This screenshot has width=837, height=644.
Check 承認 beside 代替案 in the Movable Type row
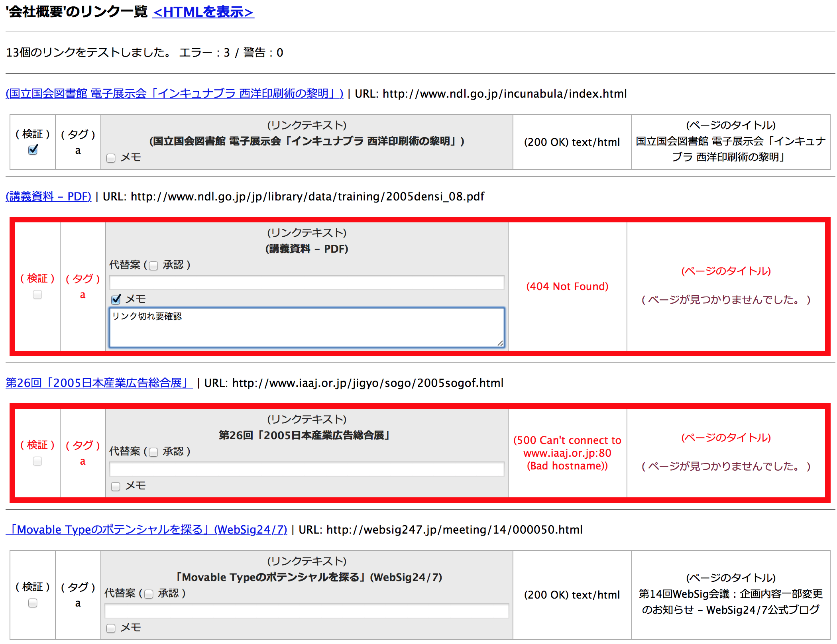148,594
